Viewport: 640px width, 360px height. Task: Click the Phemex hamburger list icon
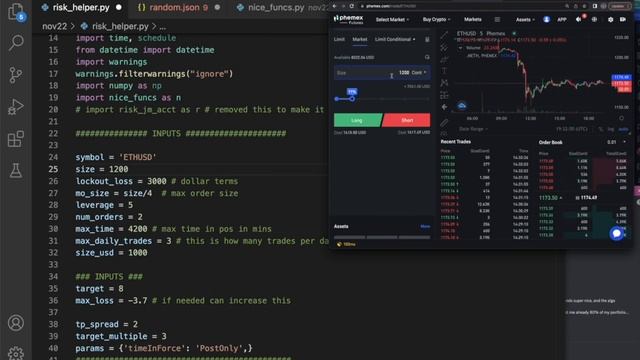[497, 20]
